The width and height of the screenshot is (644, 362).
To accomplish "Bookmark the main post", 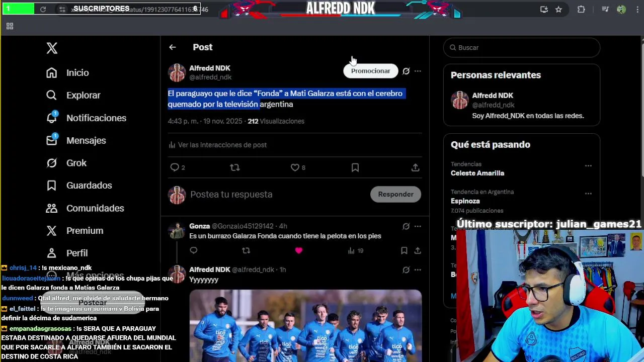I will [355, 167].
